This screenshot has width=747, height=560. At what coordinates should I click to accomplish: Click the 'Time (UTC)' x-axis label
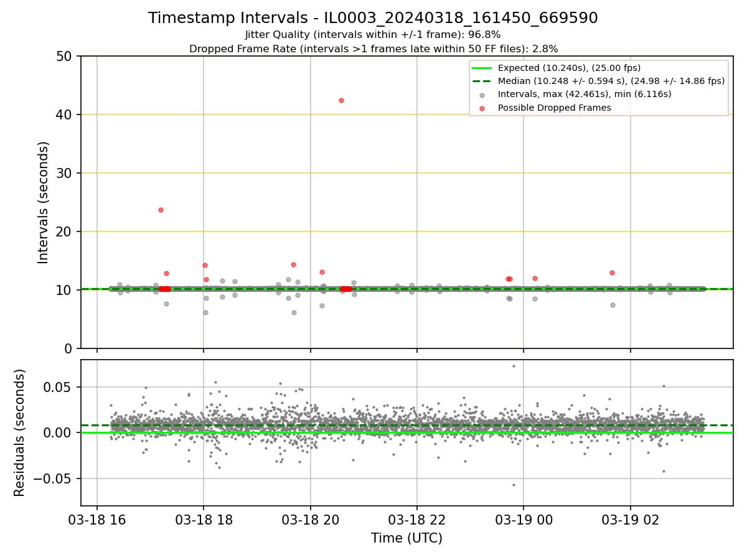[406, 538]
